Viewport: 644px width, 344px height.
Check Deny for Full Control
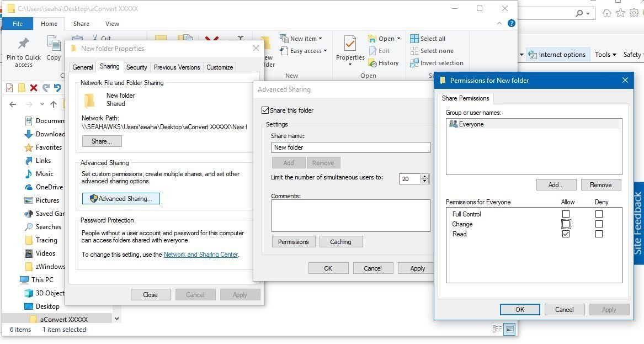[599, 214]
